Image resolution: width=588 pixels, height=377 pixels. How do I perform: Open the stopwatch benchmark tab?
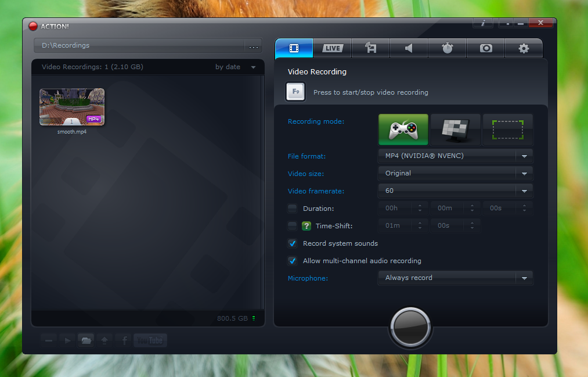[448, 48]
